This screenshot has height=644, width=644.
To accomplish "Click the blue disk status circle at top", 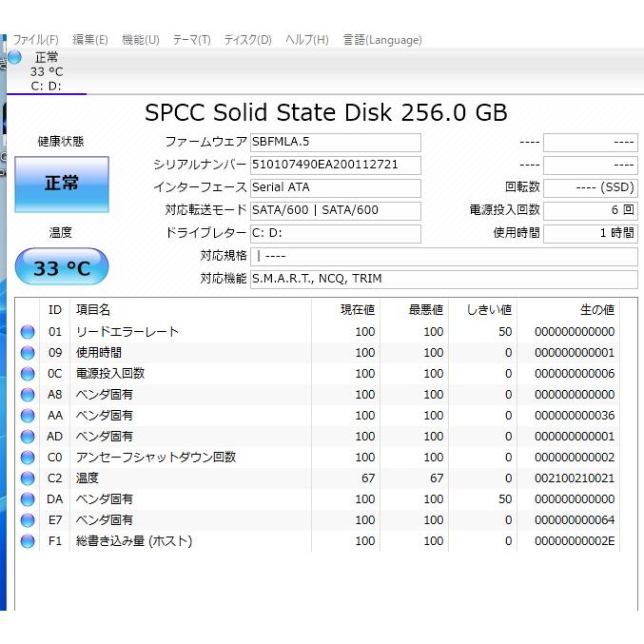I will click(x=14, y=57).
